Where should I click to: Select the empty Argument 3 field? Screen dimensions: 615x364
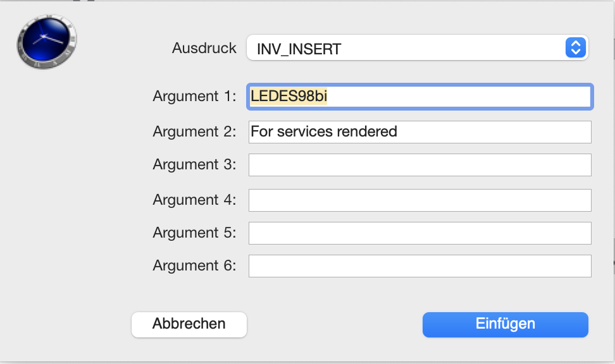click(x=419, y=165)
